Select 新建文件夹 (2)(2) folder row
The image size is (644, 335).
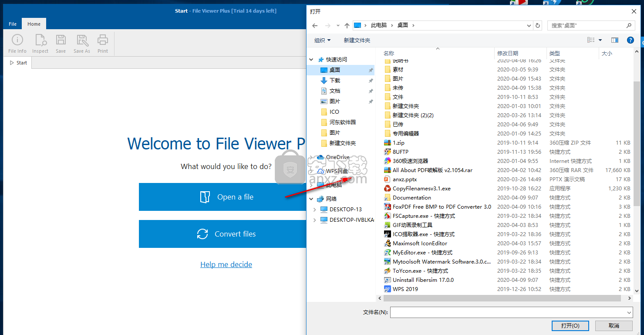tap(507, 115)
